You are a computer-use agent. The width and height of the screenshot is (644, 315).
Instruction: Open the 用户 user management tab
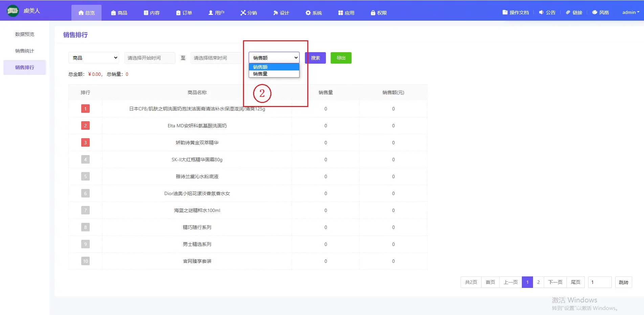(x=216, y=13)
